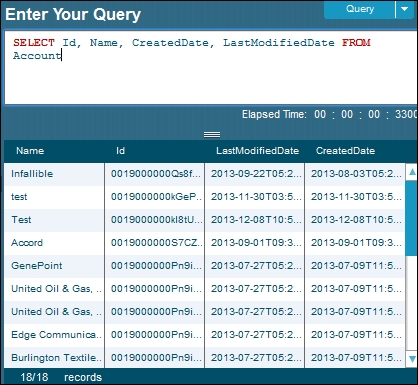Viewport: 418px width, 385px height.
Task: Click the scrollbar down arrow in results
Action: click(x=412, y=359)
